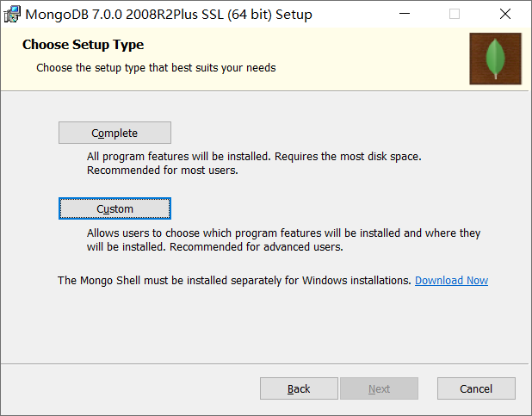Click the window title 'MongoDB 7.0.0 2008R2Plus SSL'
The image size is (532, 416).
[169, 15]
